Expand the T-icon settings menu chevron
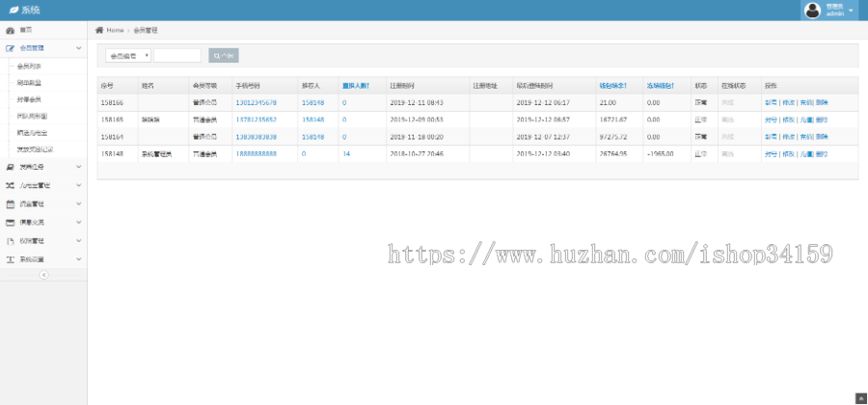This screenshot has width=868, height=405. [79, 259]
